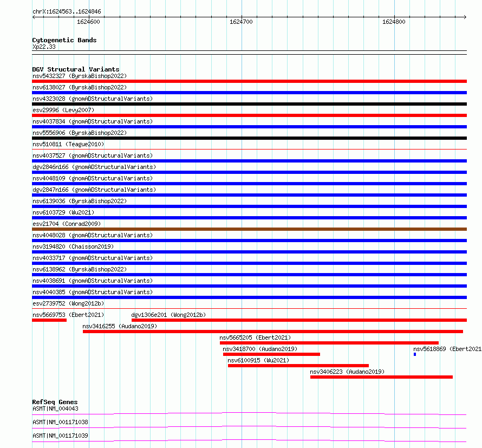Select nsv6138962 (ByrskaBishop2022) label
The image size is (482, 448).
tap(80, 269)
